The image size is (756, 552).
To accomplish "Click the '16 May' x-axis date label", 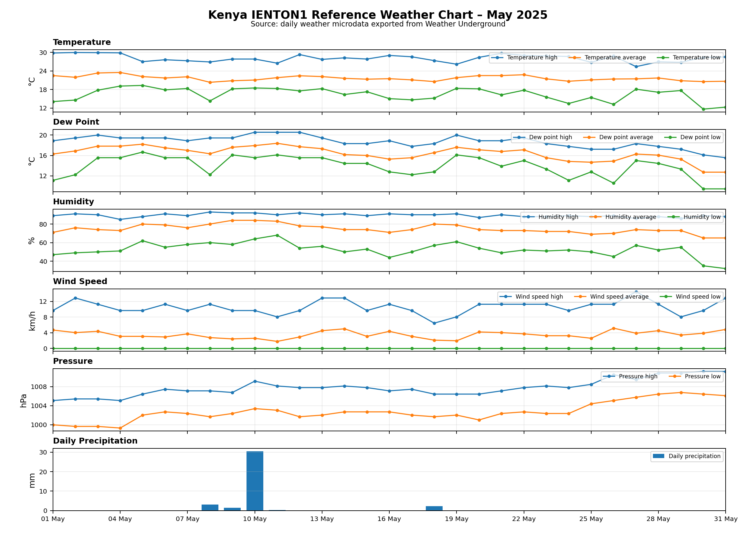I will click(x=389, y=520).
